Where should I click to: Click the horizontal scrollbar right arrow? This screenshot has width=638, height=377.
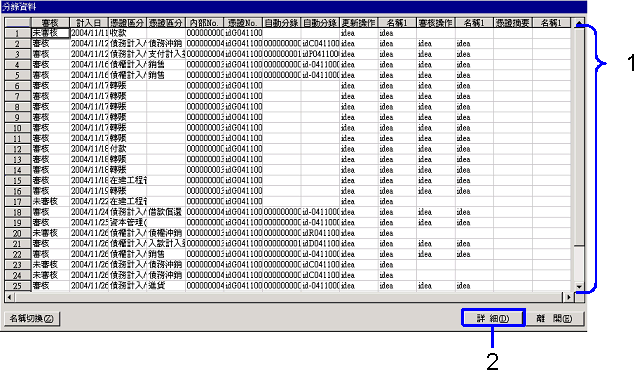pyautogui.click(x=568, y=297)
